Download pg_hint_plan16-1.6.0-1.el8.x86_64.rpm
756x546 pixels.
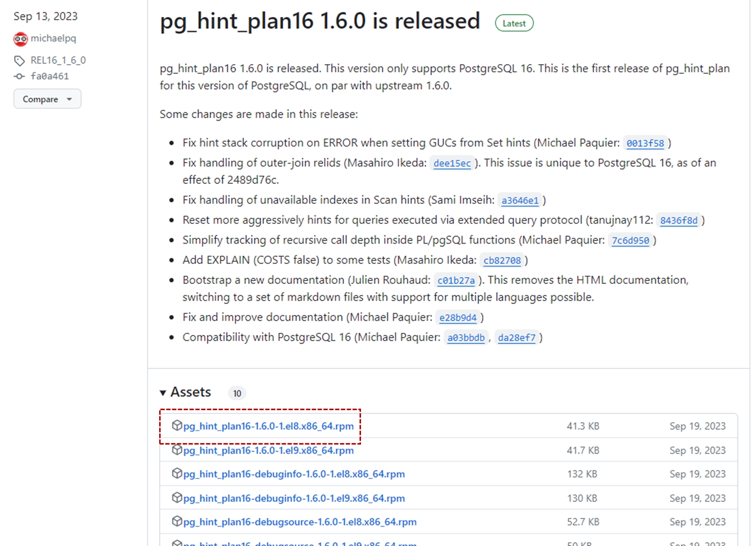(268, 426)
